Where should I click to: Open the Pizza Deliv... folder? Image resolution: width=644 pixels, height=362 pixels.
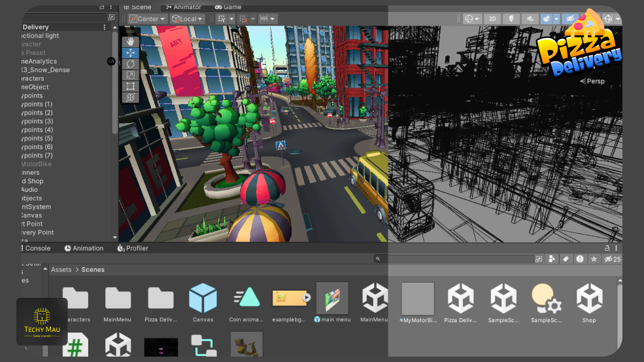(x=161, y=303)
